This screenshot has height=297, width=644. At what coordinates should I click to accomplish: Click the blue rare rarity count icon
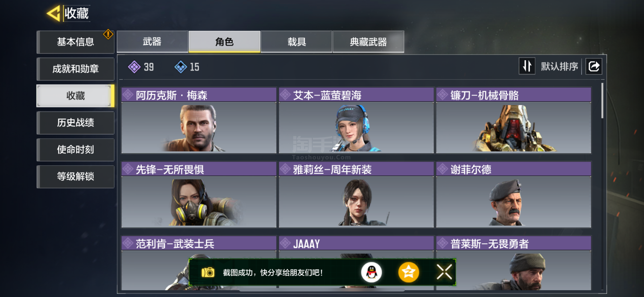(x=181, y=67)
